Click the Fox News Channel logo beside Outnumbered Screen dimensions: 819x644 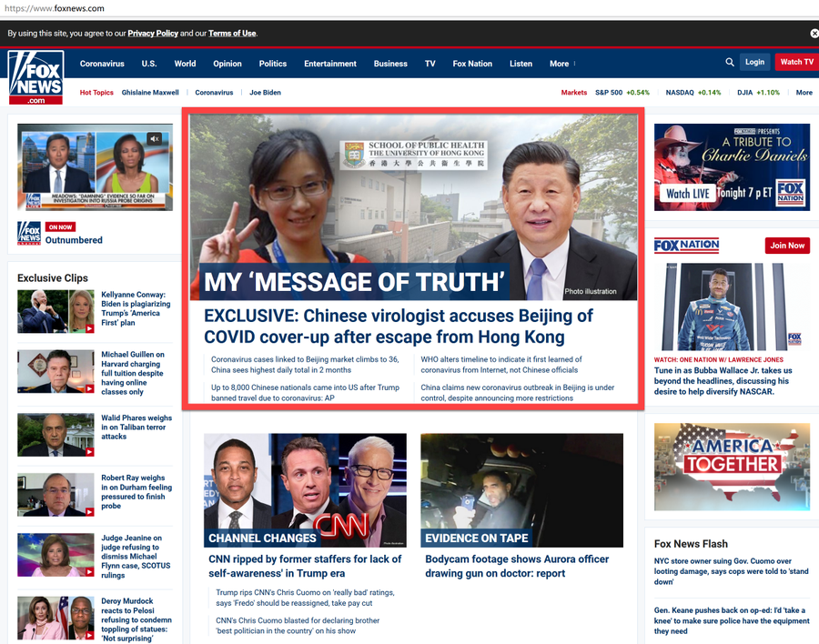(29, 233)
